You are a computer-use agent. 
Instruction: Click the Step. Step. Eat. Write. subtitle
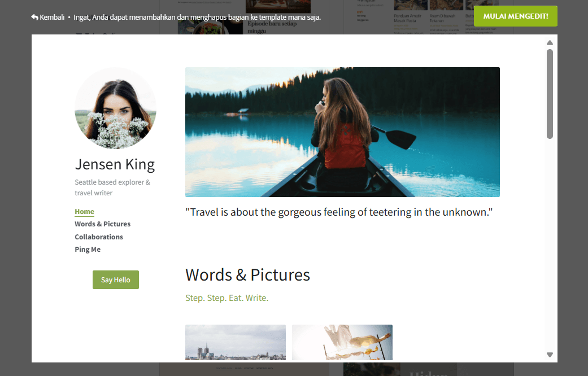tap(227, 298)
